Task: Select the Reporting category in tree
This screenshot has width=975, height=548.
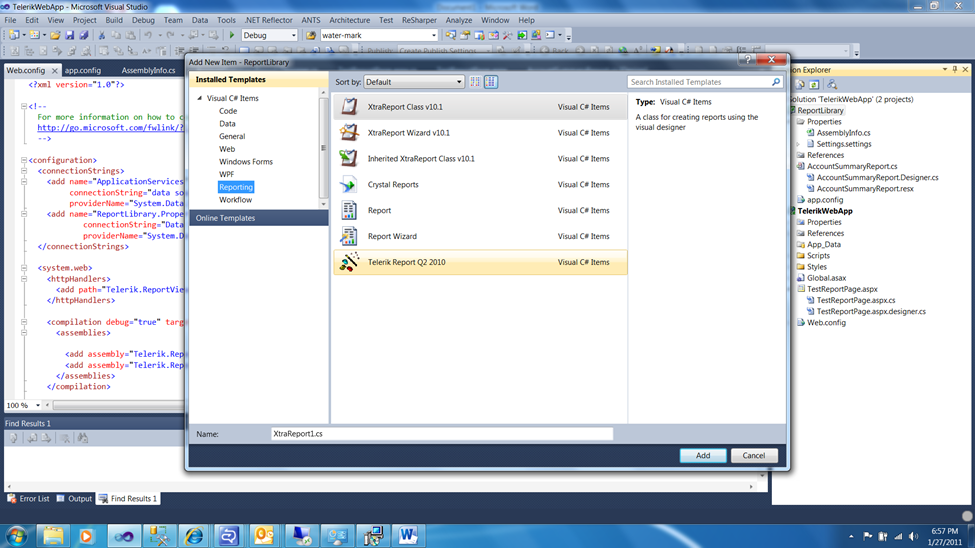Action: pos(236,187)
